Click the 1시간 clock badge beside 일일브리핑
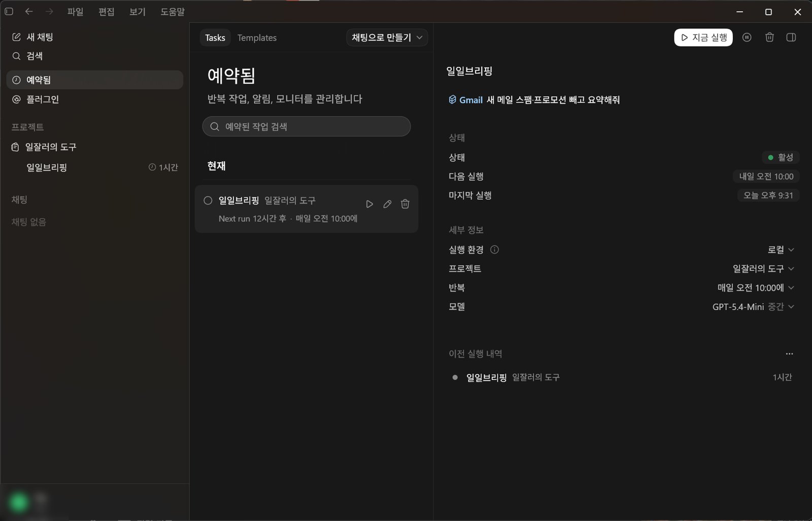 pos(163,167)
